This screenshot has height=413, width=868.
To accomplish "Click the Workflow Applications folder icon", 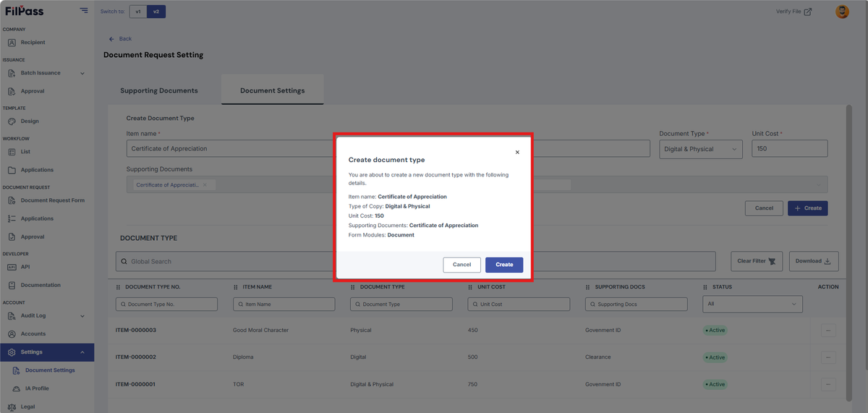I will (x=12, y=170).
